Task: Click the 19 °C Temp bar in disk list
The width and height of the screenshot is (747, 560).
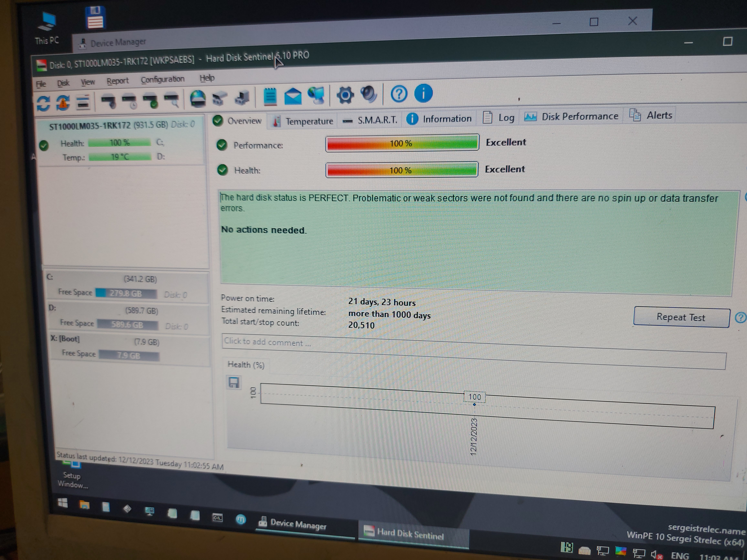Action: click(x=120, y=157)
